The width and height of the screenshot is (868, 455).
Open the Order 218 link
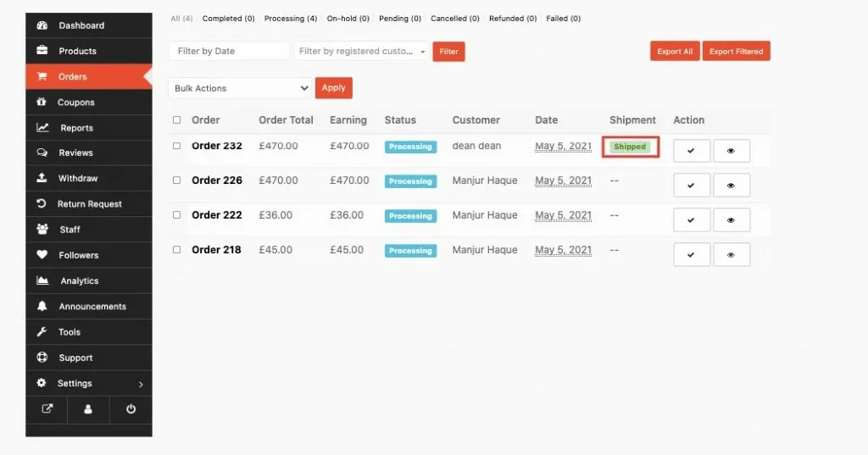pyautogui.click(x=216, y=250)
